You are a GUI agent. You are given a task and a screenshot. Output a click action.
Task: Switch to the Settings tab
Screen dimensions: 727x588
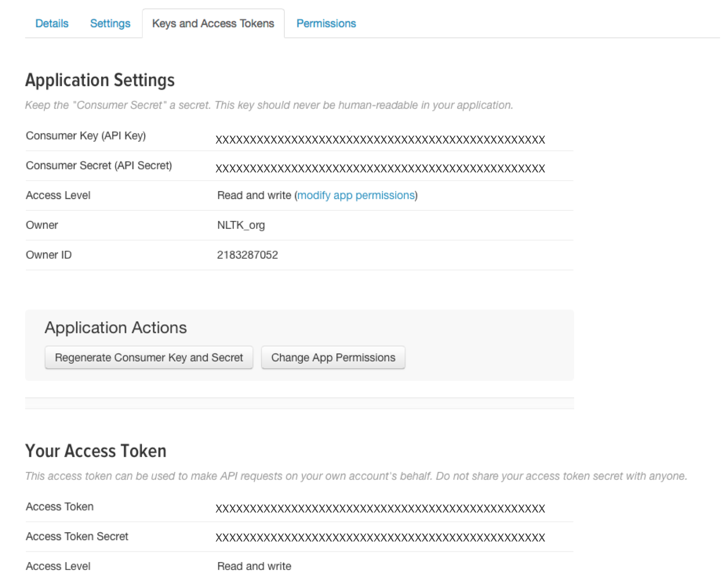click(x=110, y=23)
